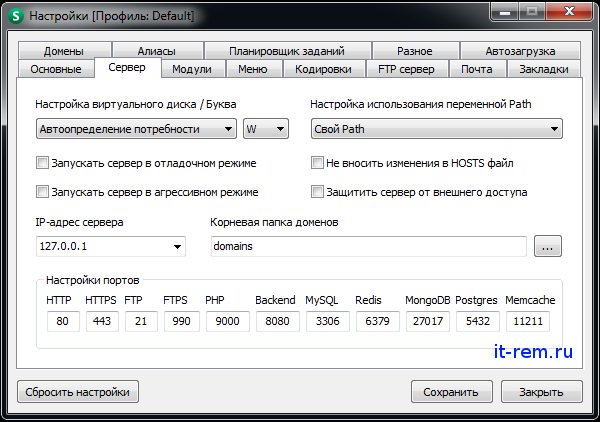Open the Кодировки tab
Screen dimensions: 600x422
323,69
